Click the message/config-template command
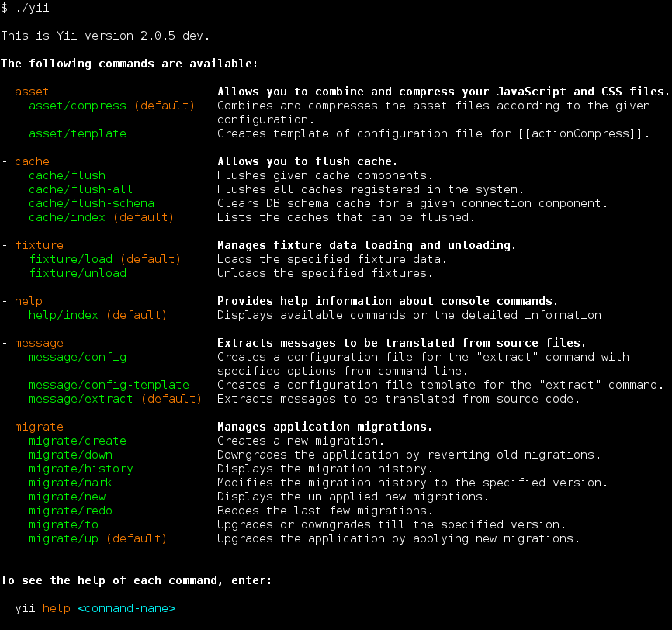Screen dimensions: 672x630 click(109, 385)
